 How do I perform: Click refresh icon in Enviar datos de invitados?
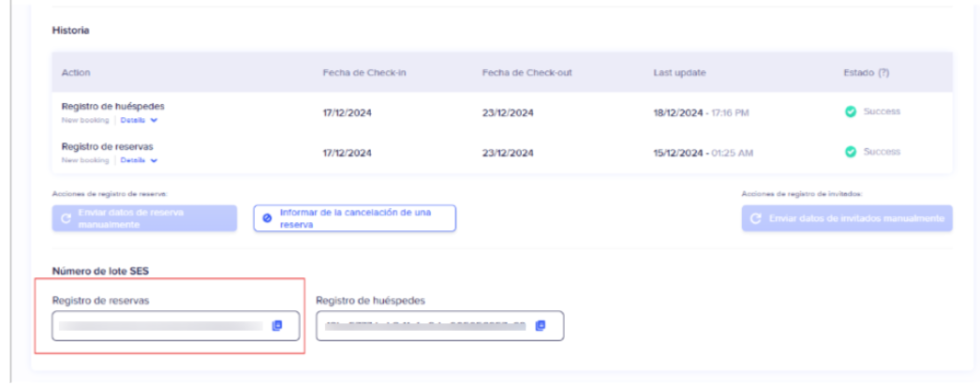(x=755, y=219)
